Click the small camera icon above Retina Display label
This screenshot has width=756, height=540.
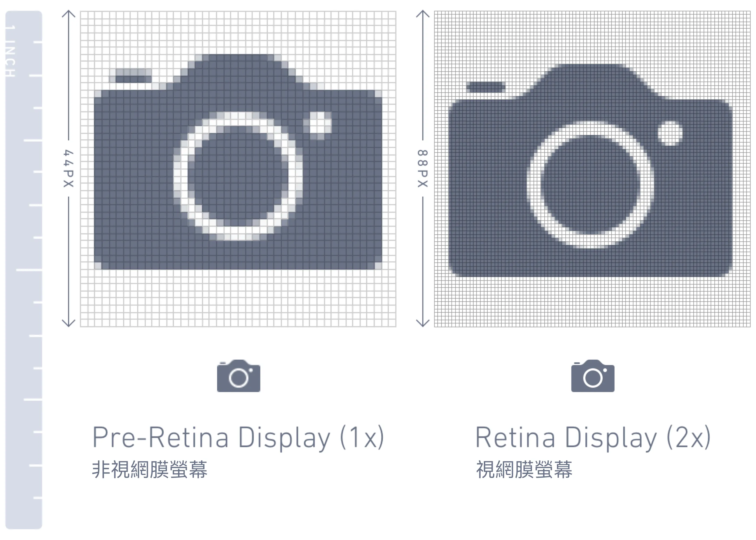[x=593, y=375]
